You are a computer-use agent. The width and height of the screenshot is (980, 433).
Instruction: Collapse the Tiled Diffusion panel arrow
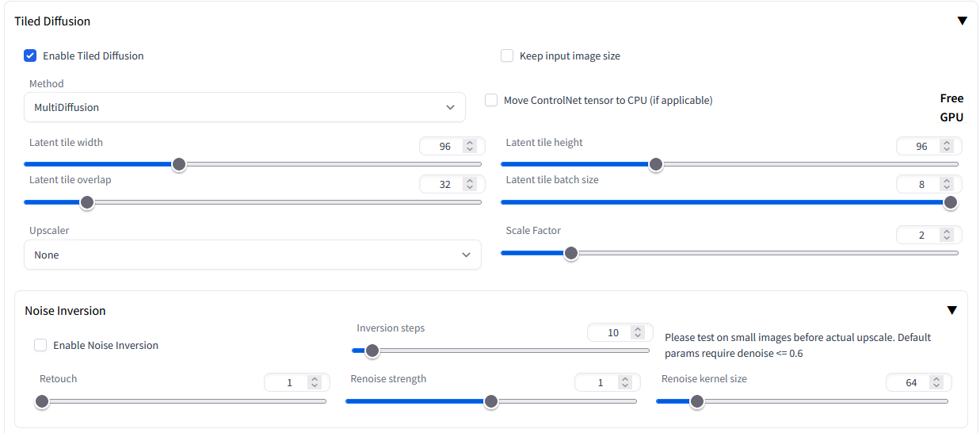962,21
